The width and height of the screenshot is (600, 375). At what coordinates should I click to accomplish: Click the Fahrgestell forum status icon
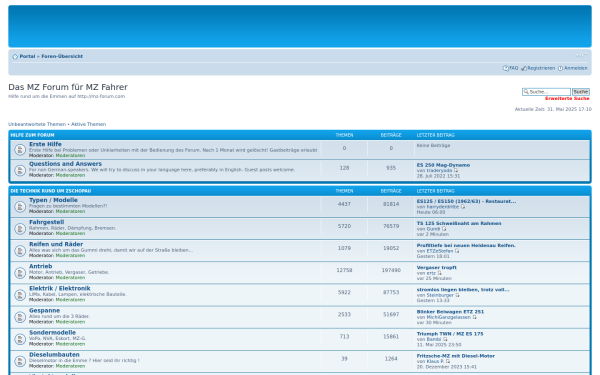tap(20, 229)
